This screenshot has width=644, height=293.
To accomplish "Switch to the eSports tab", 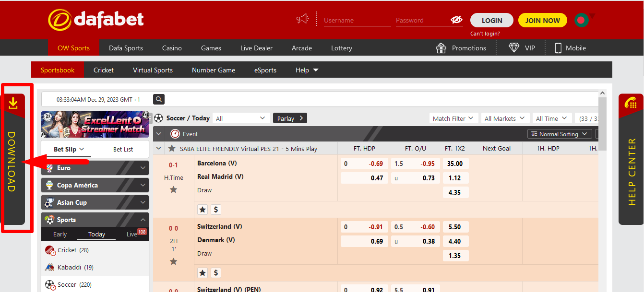I will click(x=265, y=70).
